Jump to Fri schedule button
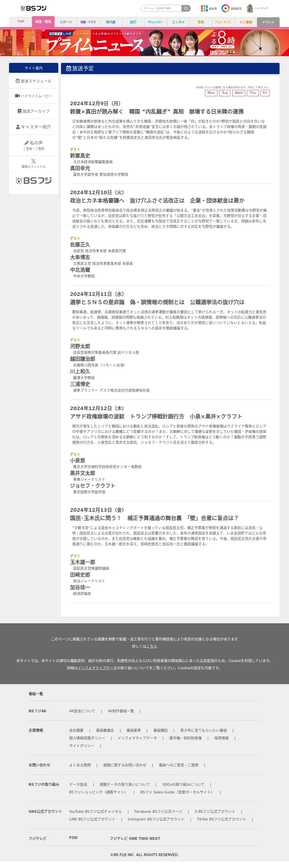 coord(265,93)
